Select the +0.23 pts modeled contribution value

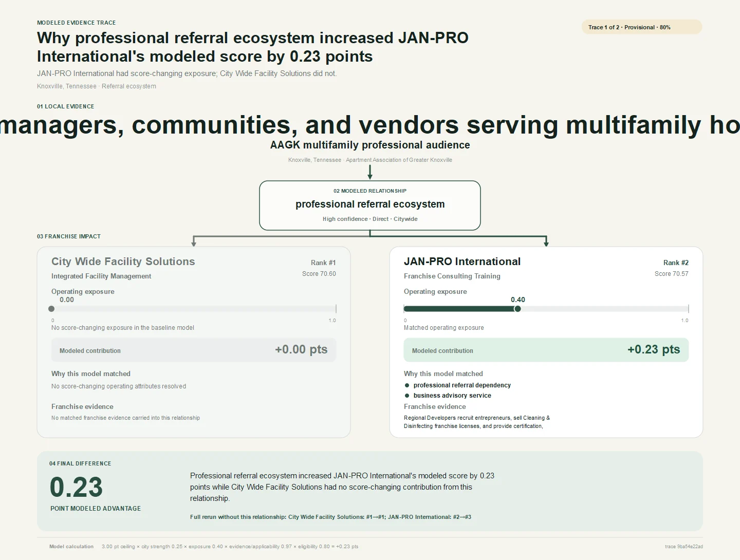coord(654,349)
